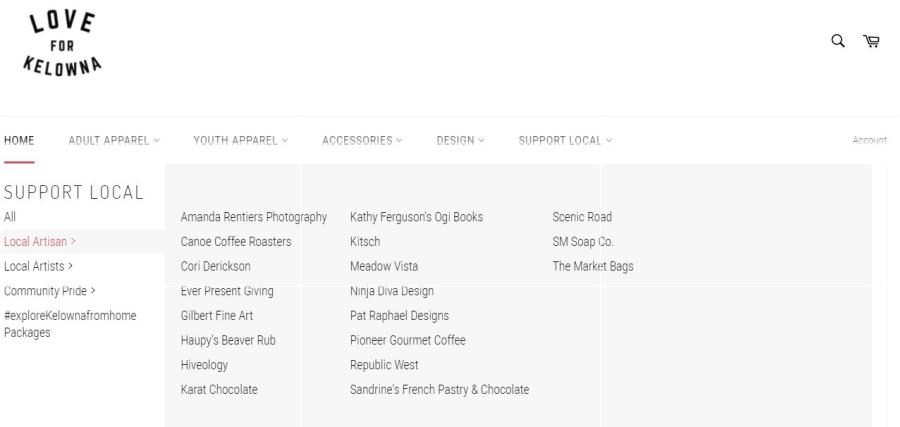Choose SM Soap Co. artisan
Viewport: 900px width, 427px height.
pos(583,242)
